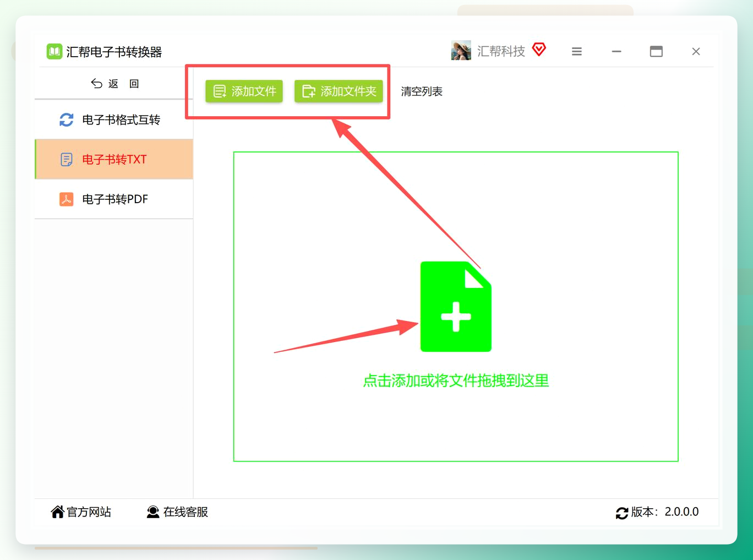Switch to 电子书转PDF tab
This screenshot has height=560, width=753.
coord(114,199)
